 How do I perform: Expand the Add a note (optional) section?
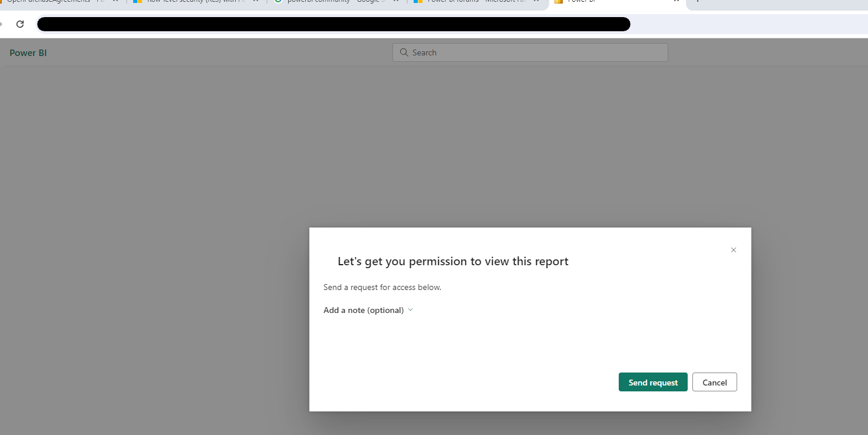(x=368, y=310)
